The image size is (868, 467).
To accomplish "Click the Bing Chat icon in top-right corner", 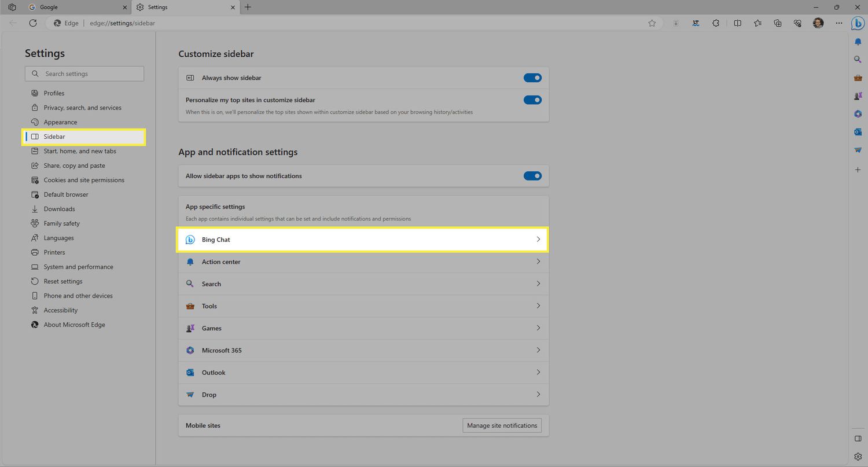I will tap(858, 23).
